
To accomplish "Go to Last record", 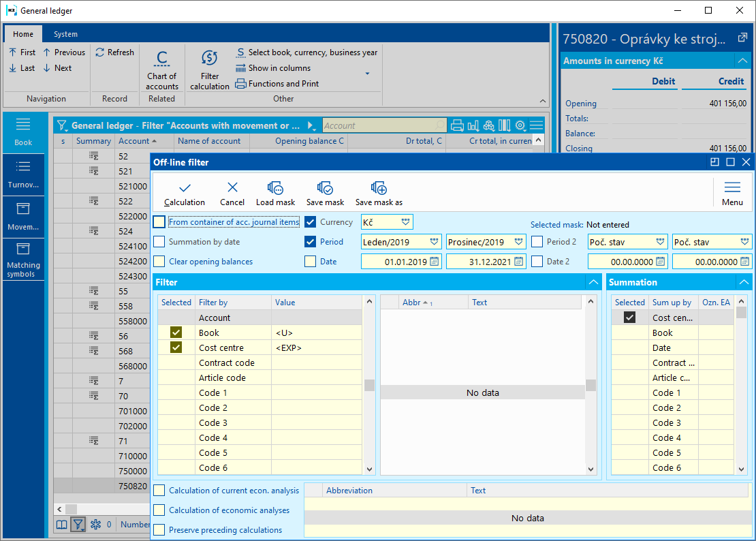I will click(x=22, y=68).
